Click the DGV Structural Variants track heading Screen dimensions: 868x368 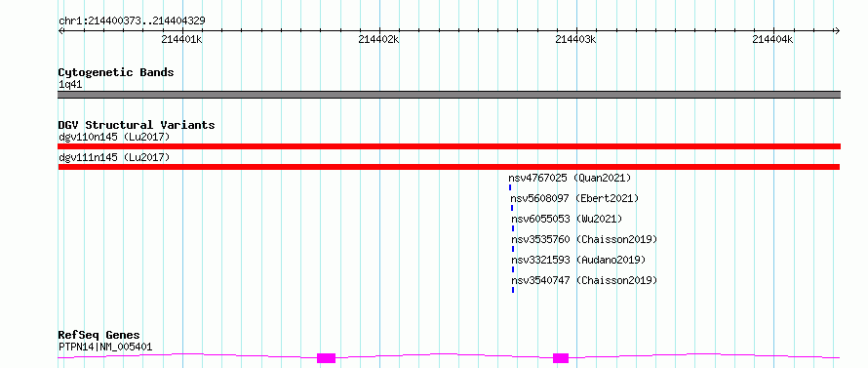click(x=137, y=125)
